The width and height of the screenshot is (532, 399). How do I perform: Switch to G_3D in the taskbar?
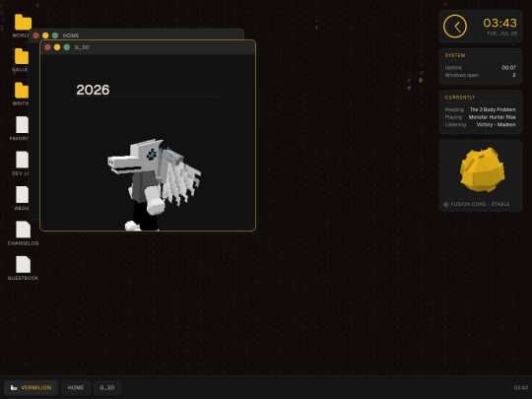point(107,387)
